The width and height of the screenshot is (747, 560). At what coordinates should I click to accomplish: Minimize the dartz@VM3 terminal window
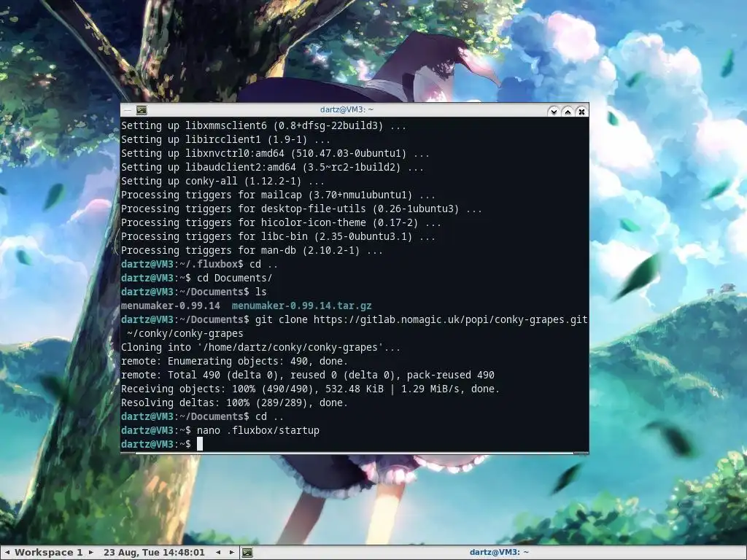pos(554,112)
